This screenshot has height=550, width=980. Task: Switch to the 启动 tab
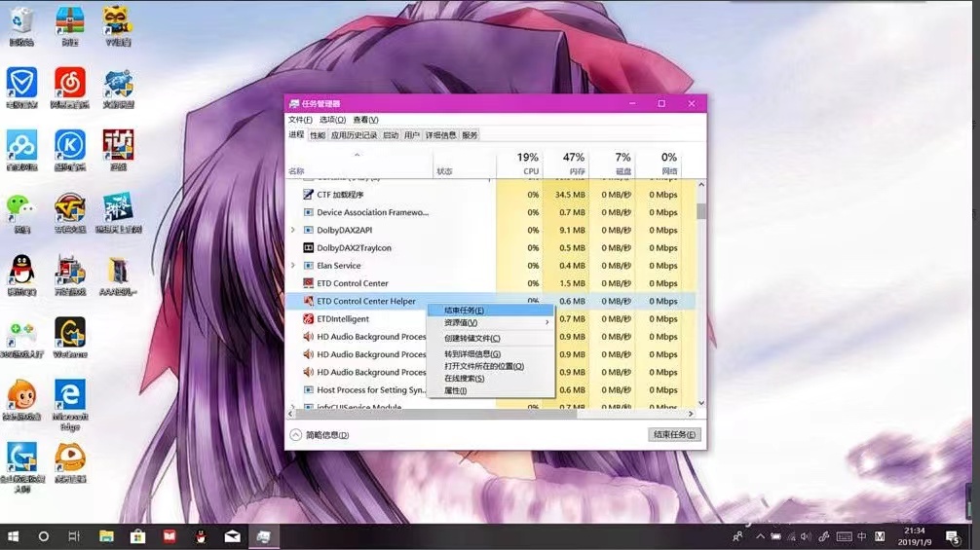coord(391,135)
